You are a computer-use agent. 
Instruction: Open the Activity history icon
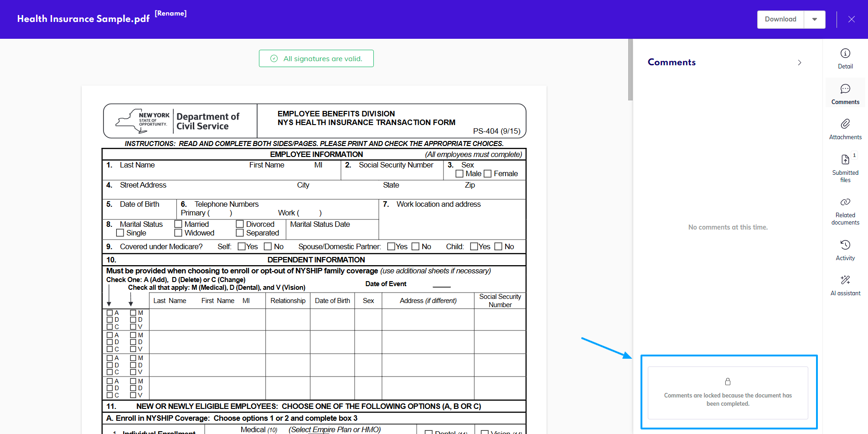pos(845,245)
